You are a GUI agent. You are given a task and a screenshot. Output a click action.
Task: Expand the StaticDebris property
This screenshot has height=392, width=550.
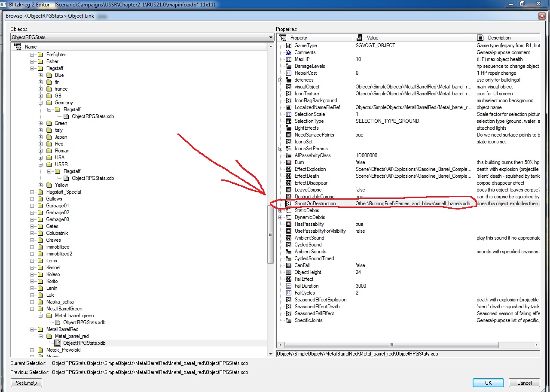(x=280, y=210)
